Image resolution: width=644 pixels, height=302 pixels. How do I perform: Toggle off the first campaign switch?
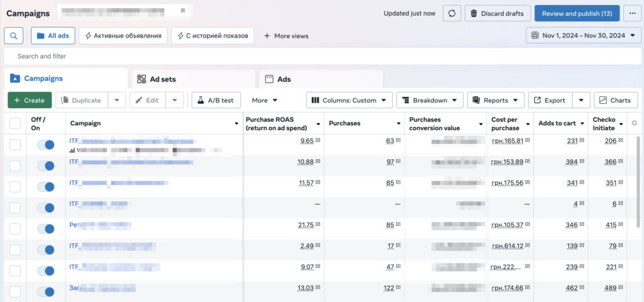pos(46,145)
